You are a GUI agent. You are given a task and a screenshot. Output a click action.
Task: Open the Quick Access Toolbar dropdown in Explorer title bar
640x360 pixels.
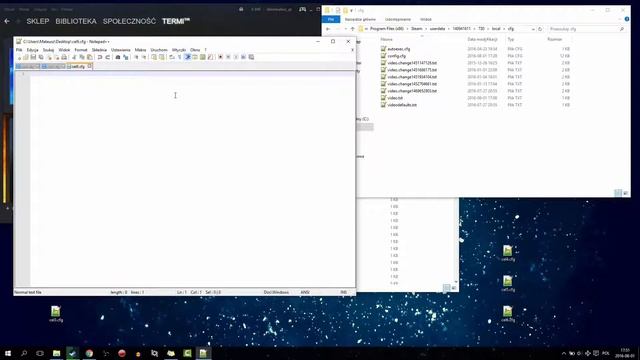[x=351, y=10]
